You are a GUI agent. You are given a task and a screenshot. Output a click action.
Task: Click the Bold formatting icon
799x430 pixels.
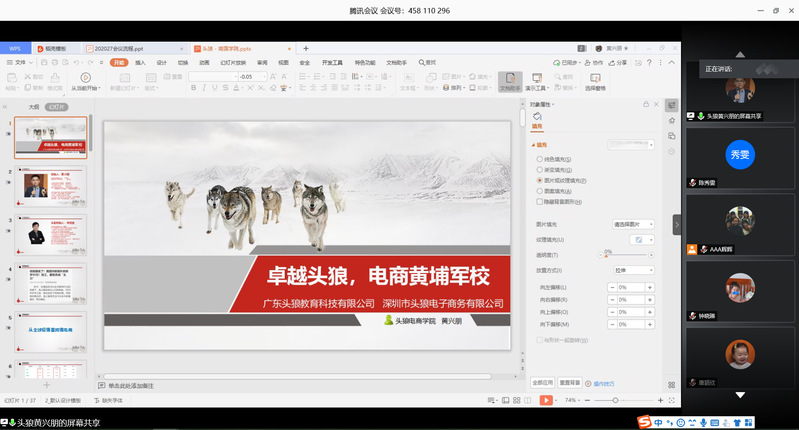click(194, 88)
